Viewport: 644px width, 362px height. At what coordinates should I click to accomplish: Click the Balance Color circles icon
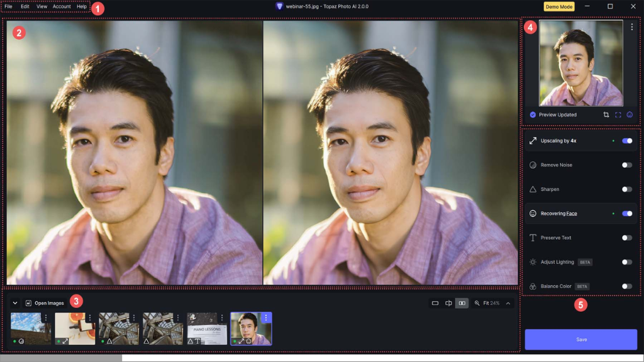pos(533,287)
